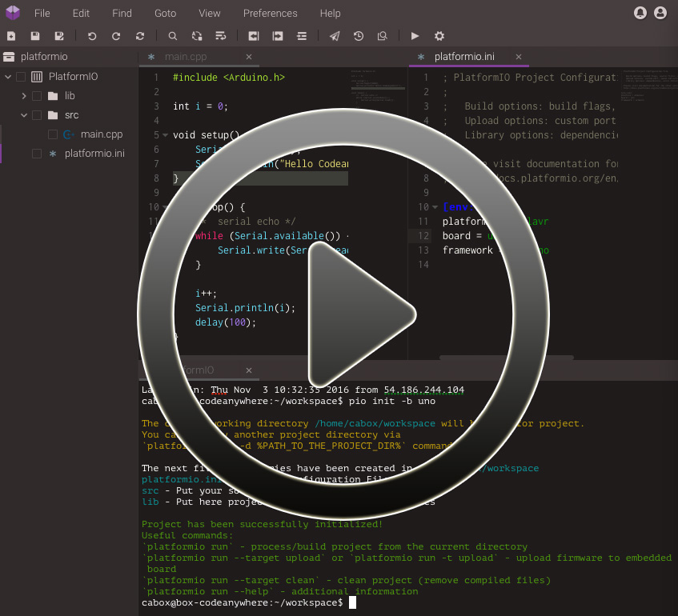Image resolution: width=678 pixels, height=616 pixels.
Task: Open the notifications bell
Action: pos(640,13)
